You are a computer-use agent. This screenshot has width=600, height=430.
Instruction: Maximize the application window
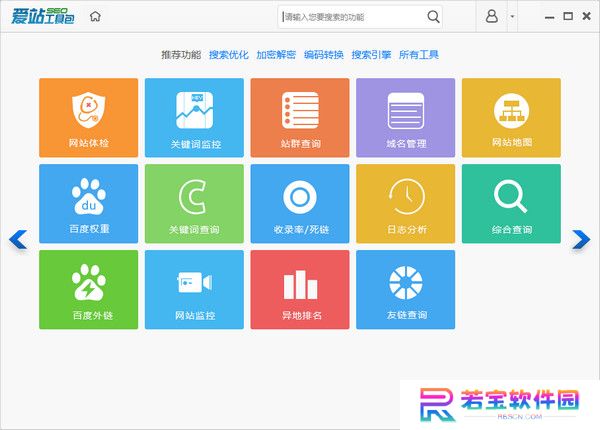click(568, 16)
